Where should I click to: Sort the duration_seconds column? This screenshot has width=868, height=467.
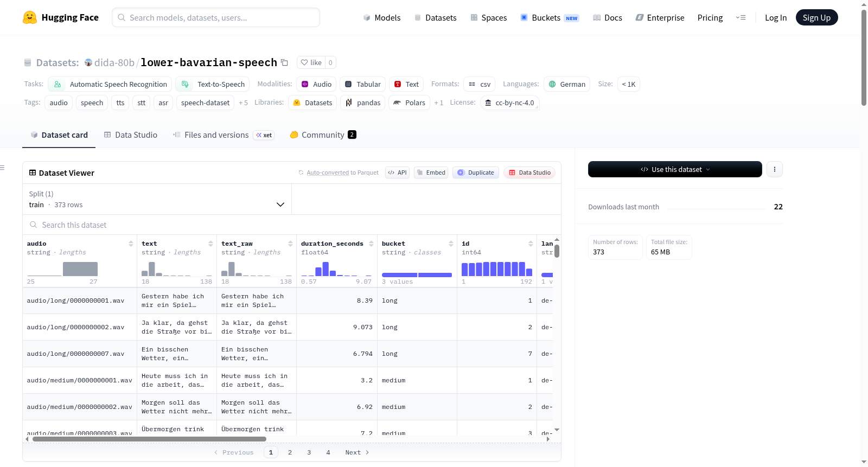pyautogui.click(x=371, y=244)
